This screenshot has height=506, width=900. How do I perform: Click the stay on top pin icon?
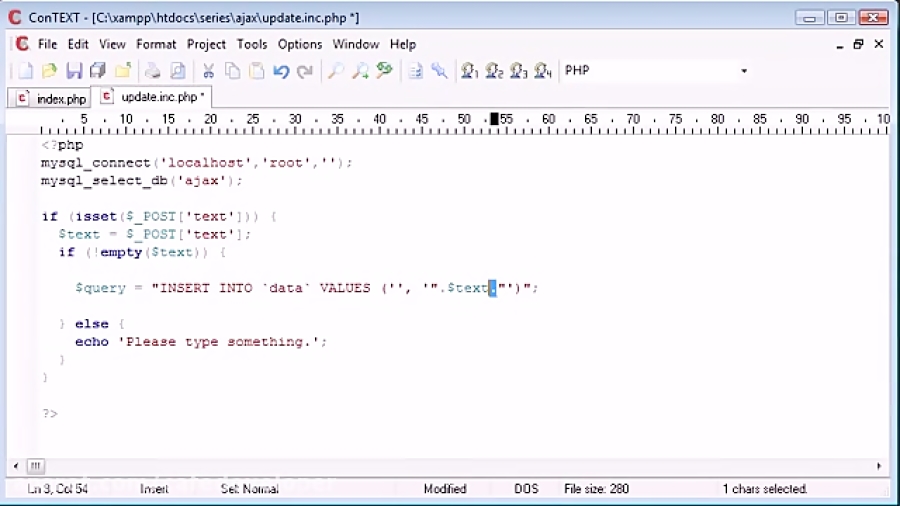tap(439, 71)
